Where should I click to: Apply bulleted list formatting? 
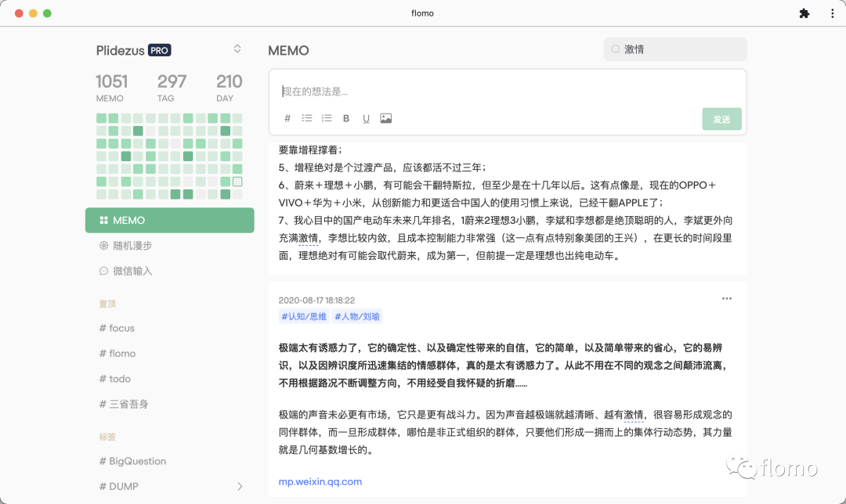tap(307, 118)
